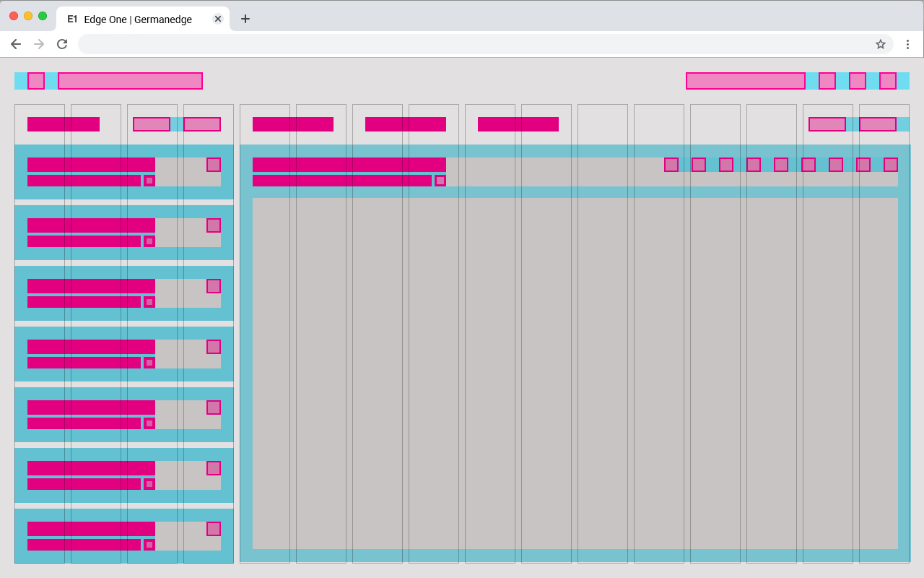Click the browser back arrow
The image size is (924, 578).
point(16,44)
